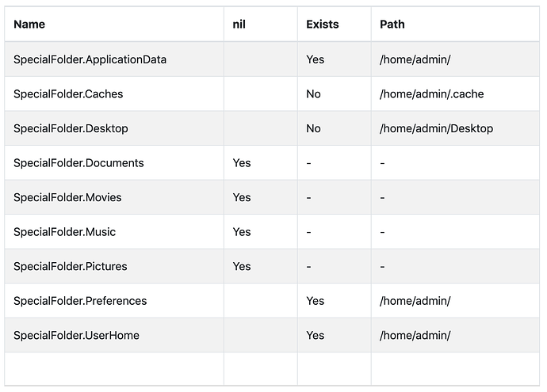Image resolution: width=547 pixels, height=392 pixels.
Task: Click the nil column header
Action: pyautogui.click(x=261, y=24)
